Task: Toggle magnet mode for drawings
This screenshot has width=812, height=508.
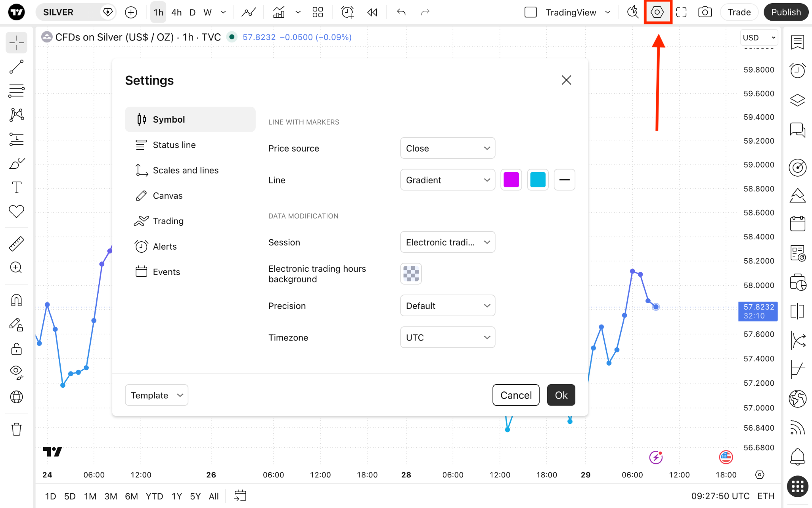Action: click(x=16, y=300)
